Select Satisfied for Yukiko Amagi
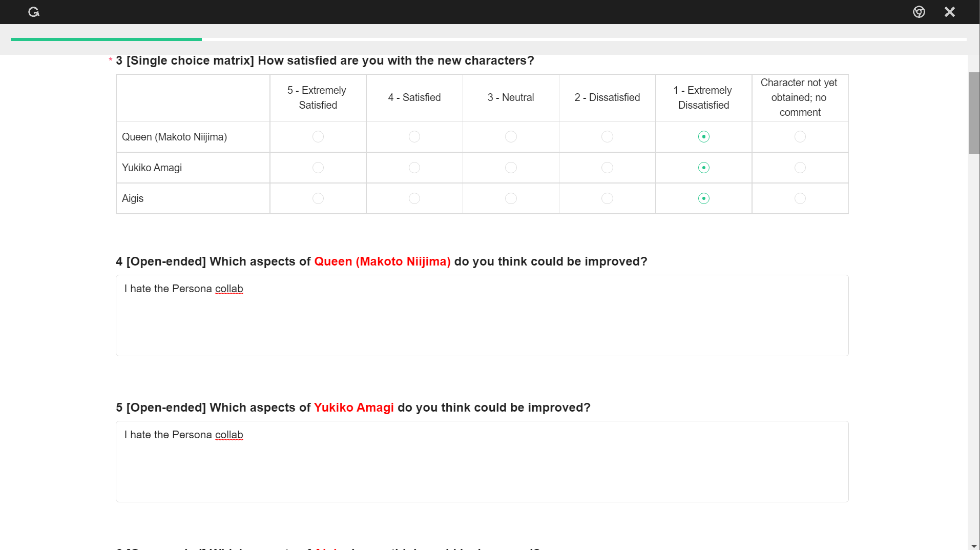The image size is (980, 550). pos(414,168)
